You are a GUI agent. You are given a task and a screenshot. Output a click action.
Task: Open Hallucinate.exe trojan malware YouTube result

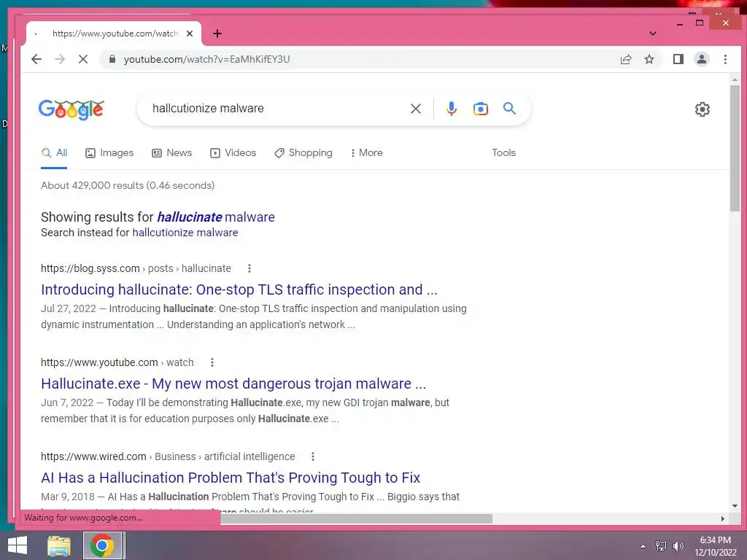click(x=233, y=384)
